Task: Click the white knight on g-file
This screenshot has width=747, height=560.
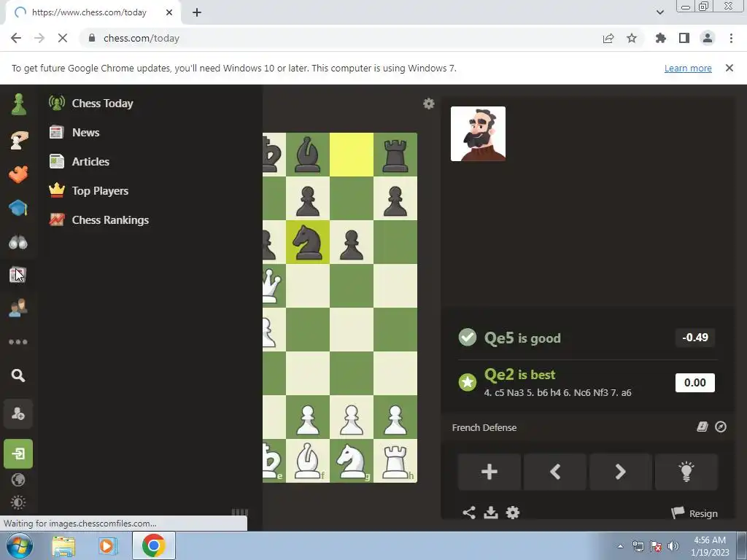Action: [352, 461]
